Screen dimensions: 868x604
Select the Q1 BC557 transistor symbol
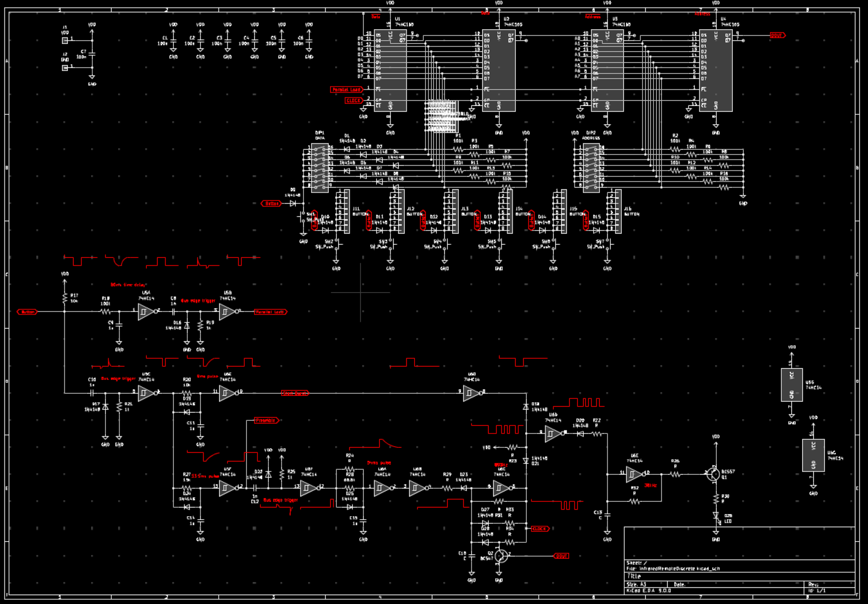pyautogui.click(x=713, y=474)
